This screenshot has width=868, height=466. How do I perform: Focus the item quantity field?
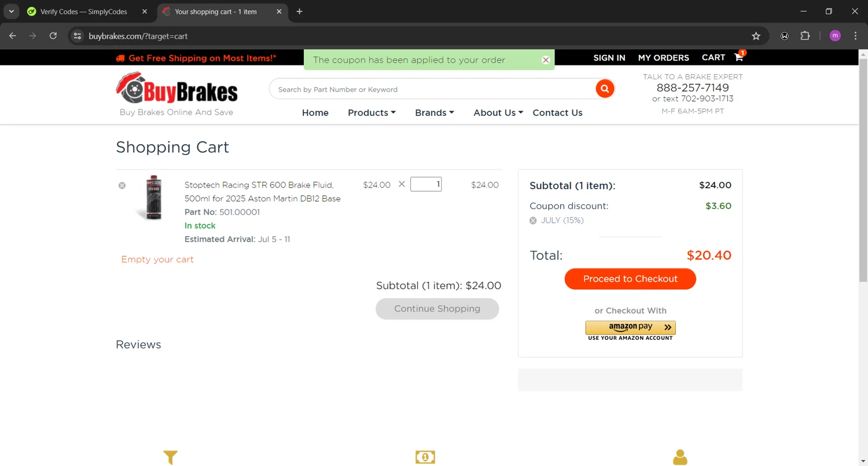(x=426, y=185)
